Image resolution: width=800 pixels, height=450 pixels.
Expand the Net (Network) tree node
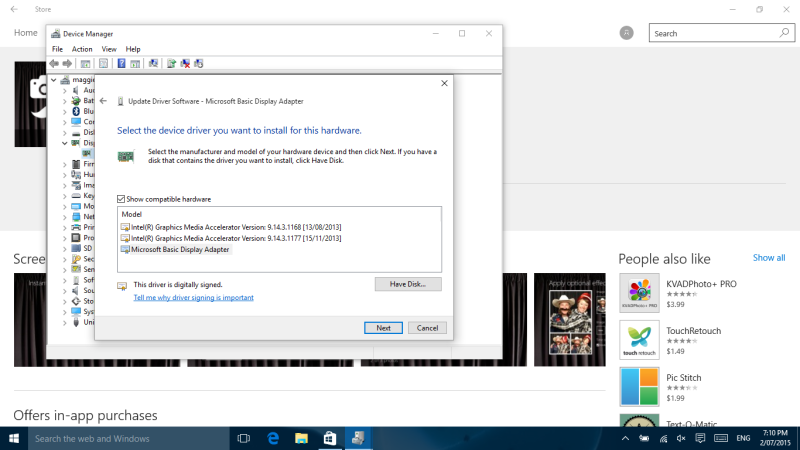[x=65, y=217]
